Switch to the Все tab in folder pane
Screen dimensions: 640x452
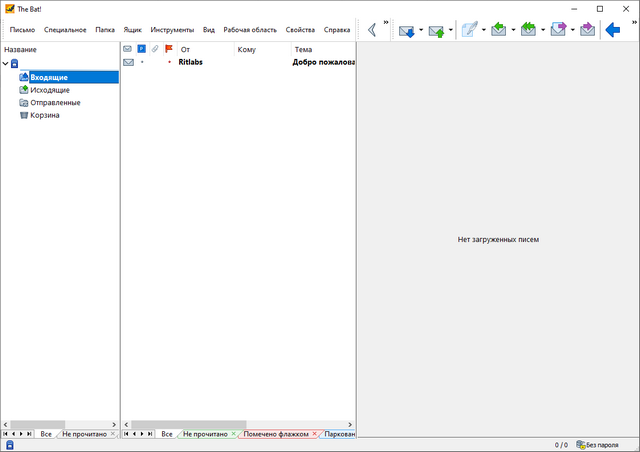tap(46, 434)
